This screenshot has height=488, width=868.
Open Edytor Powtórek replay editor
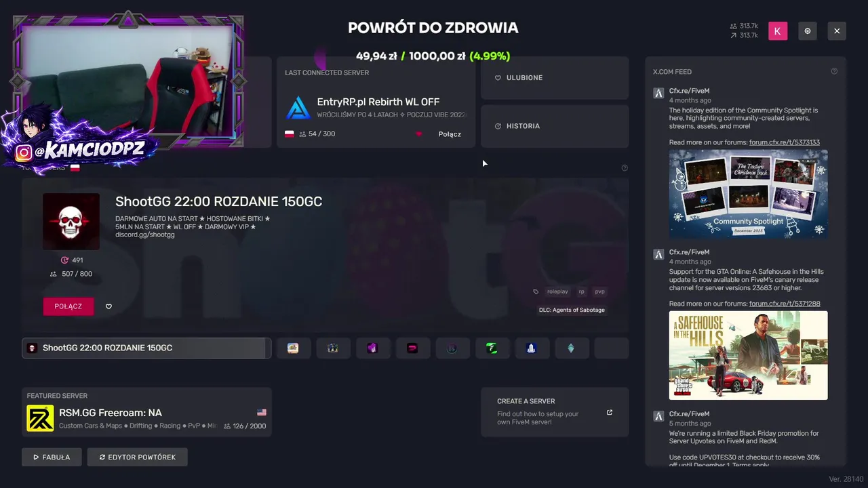[x=137, y=457]
